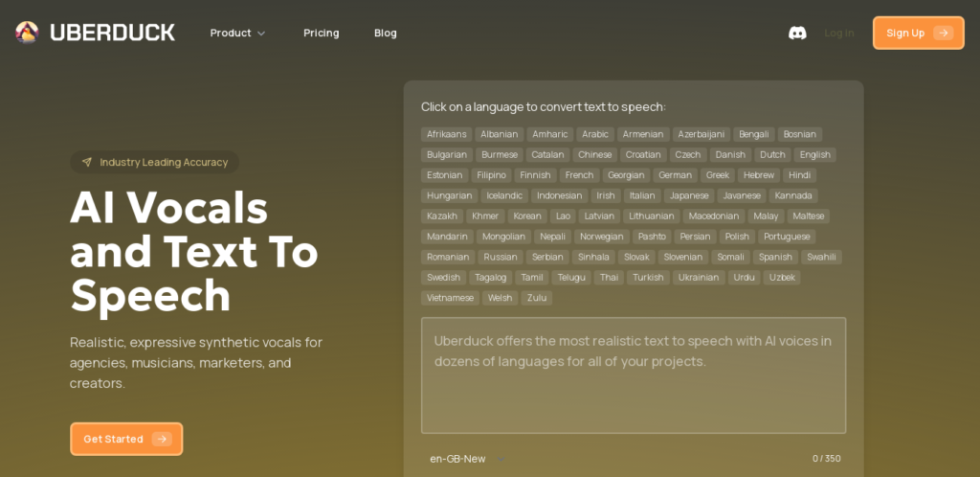Pick the Georgian language chip

point(626,175)
